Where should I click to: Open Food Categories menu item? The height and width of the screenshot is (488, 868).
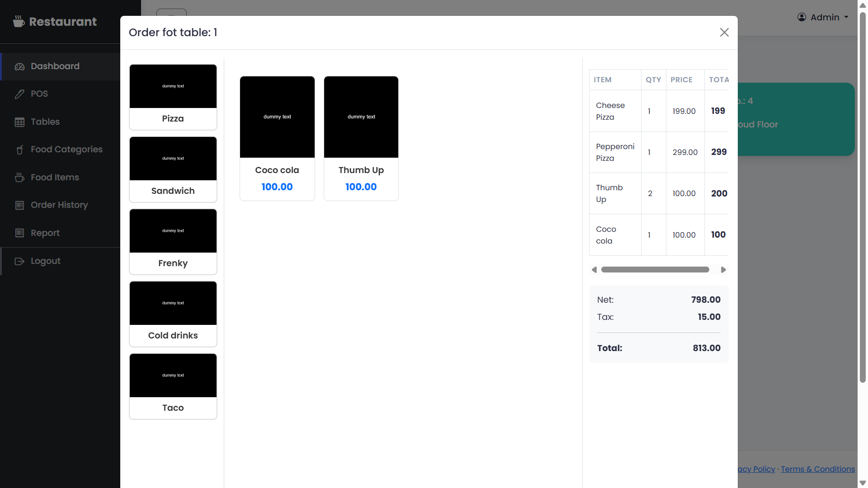point(61,150)
